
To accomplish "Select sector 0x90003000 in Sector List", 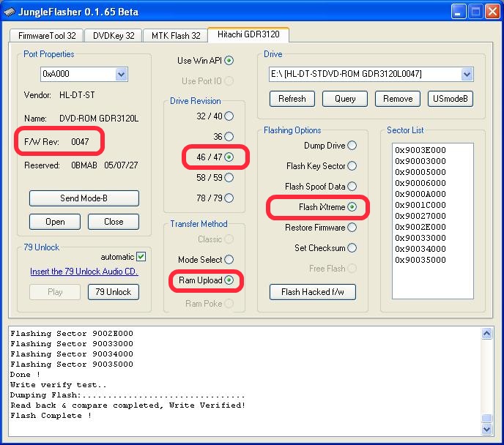I will click(420, 161).
